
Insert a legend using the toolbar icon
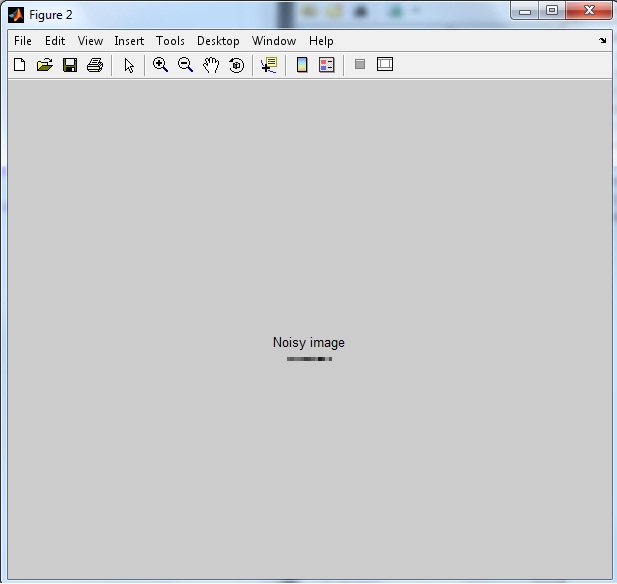click(327, 65)
